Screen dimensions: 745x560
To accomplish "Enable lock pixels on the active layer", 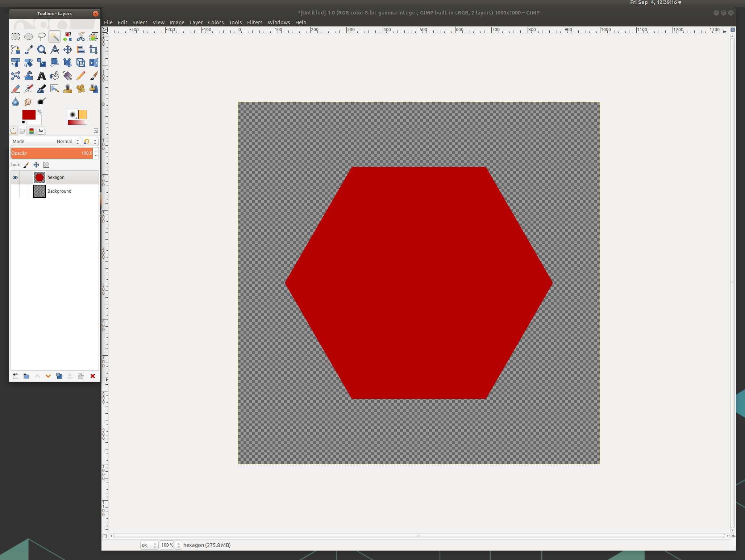I will point(26,165).
